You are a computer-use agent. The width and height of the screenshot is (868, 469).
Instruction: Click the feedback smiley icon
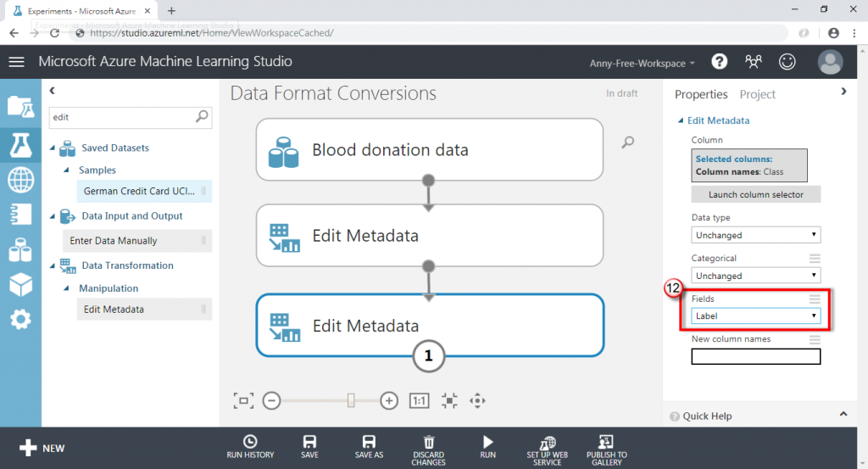[787, 61]
